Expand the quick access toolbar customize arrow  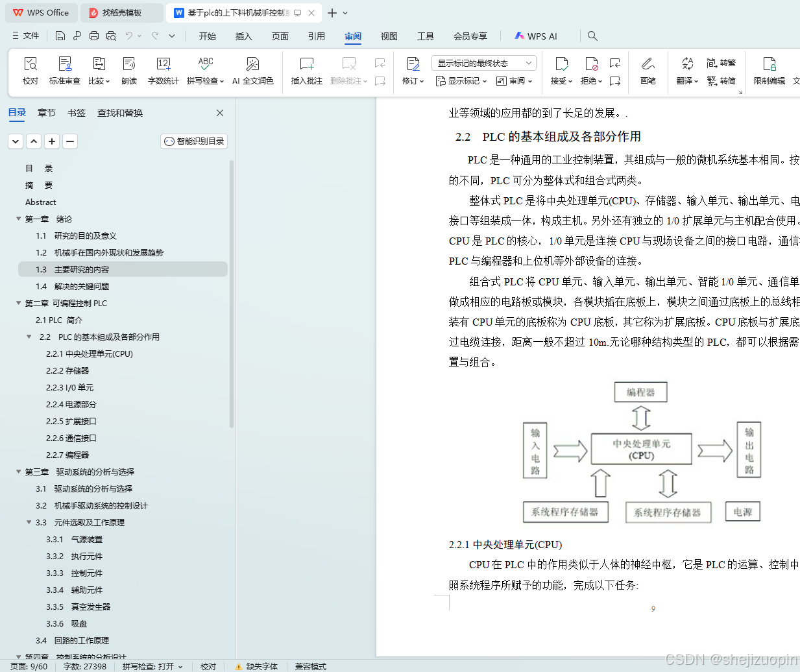tap(172, 36)
